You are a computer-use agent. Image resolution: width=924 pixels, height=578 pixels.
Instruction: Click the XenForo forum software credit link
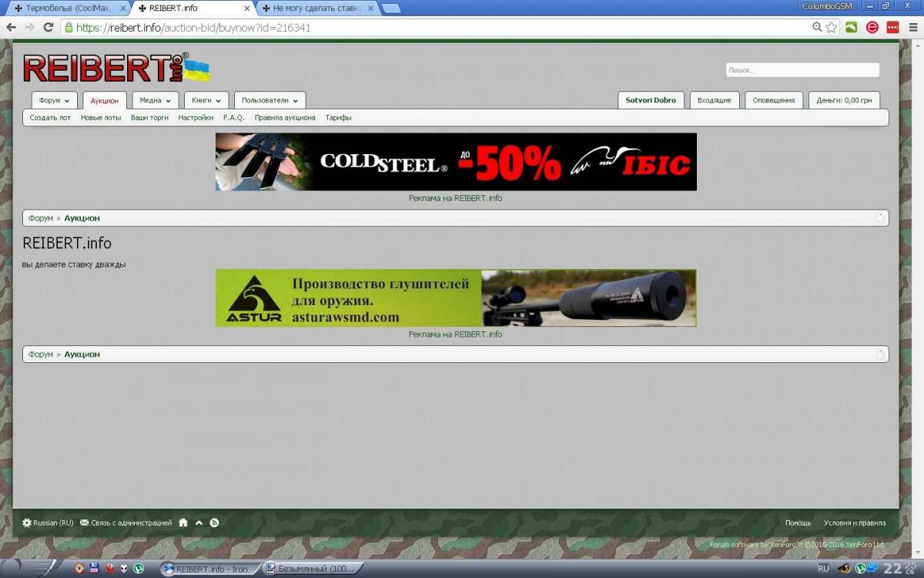click(797, 545)
